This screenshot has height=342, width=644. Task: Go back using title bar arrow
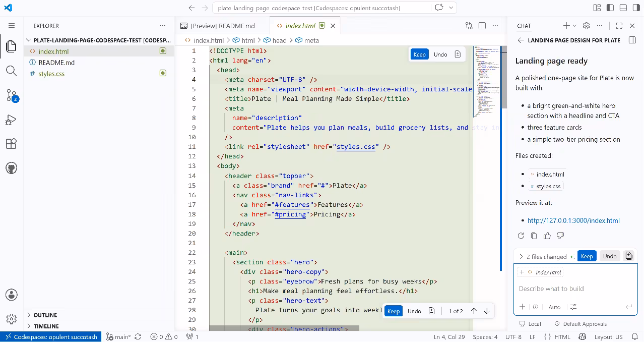click(191, 8)
